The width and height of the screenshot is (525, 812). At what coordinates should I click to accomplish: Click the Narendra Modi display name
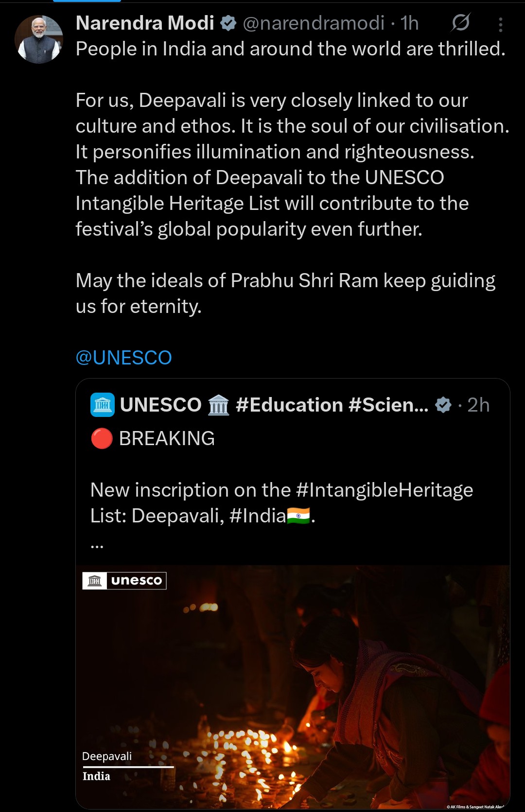145,23
